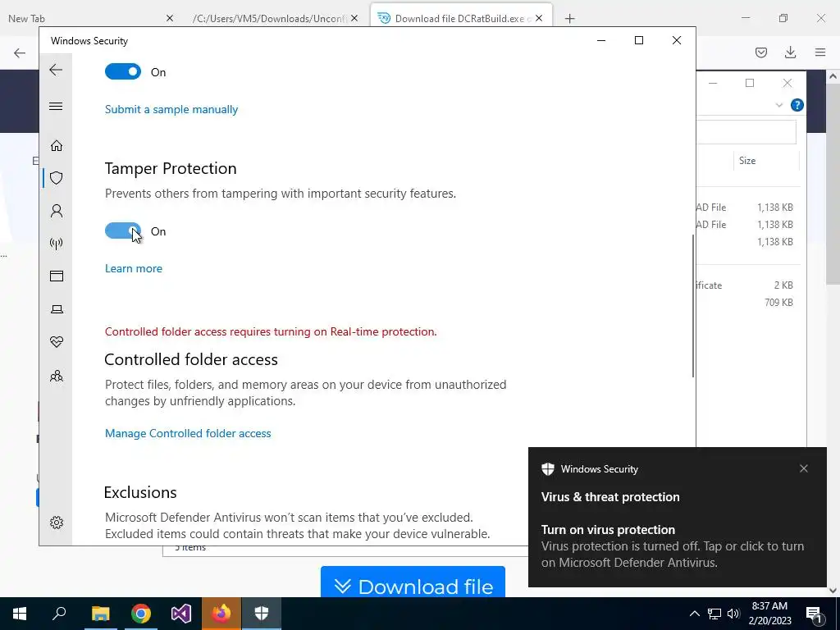Viewport: 840px width, 630px height.
Task: Switch to Firefox on taskbar
Action: (x=221, y=614)
